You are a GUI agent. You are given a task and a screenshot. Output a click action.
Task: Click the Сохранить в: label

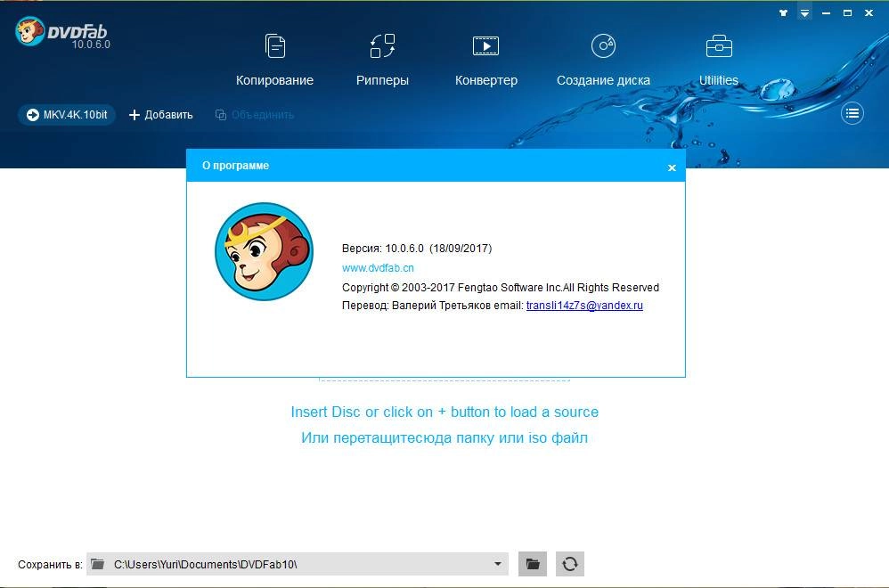coord(50,564)
